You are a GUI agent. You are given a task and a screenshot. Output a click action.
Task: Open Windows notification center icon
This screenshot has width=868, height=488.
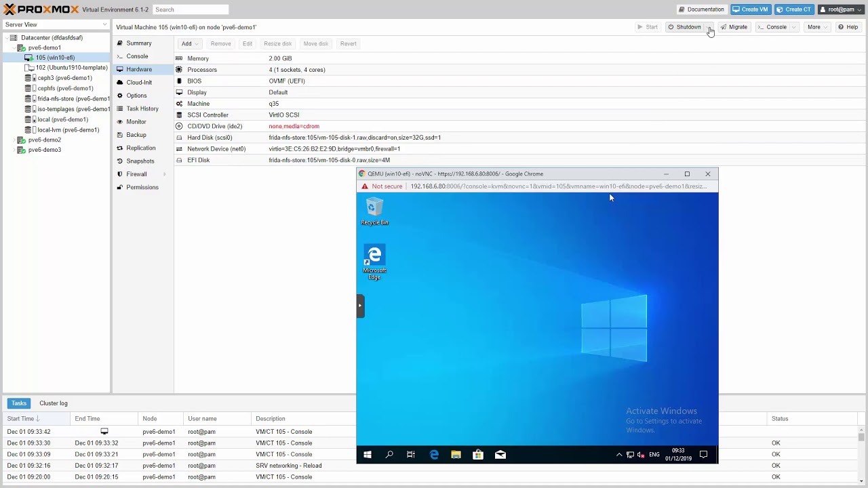[x=703, y=455]
